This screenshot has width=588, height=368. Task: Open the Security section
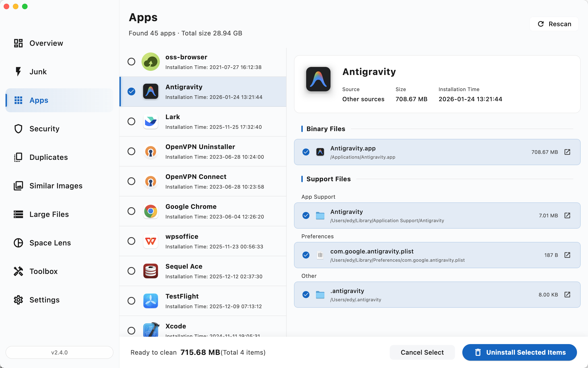point(59,129)
